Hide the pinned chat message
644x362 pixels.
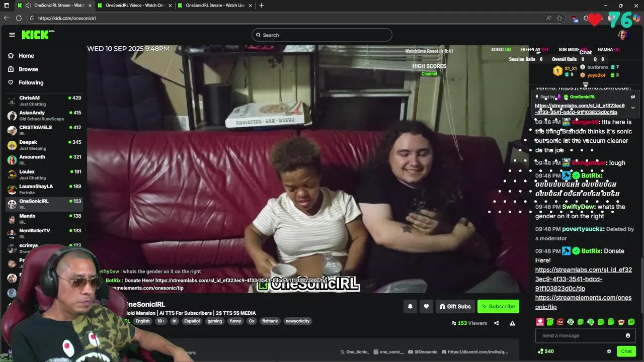[x=633, y=97]
